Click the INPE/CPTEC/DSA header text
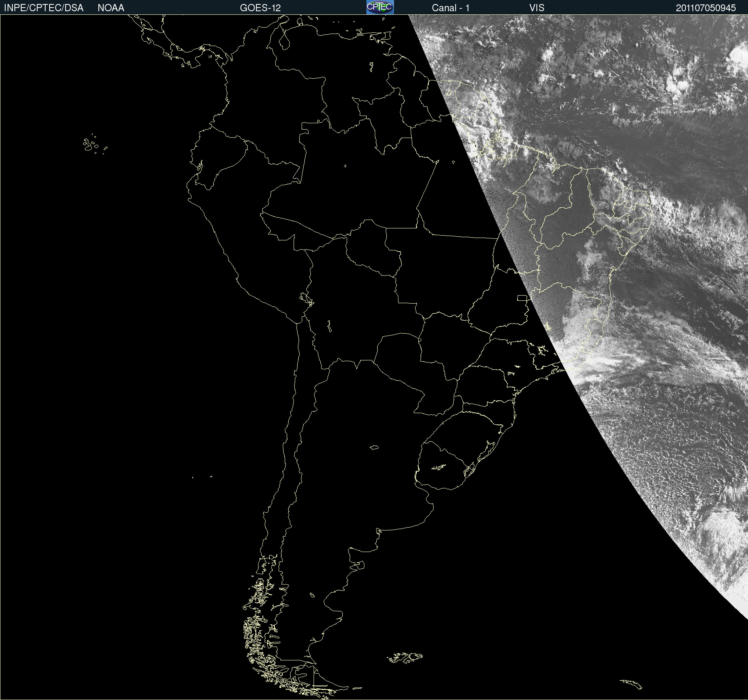748x700 pixels. (x=44, y=8)
